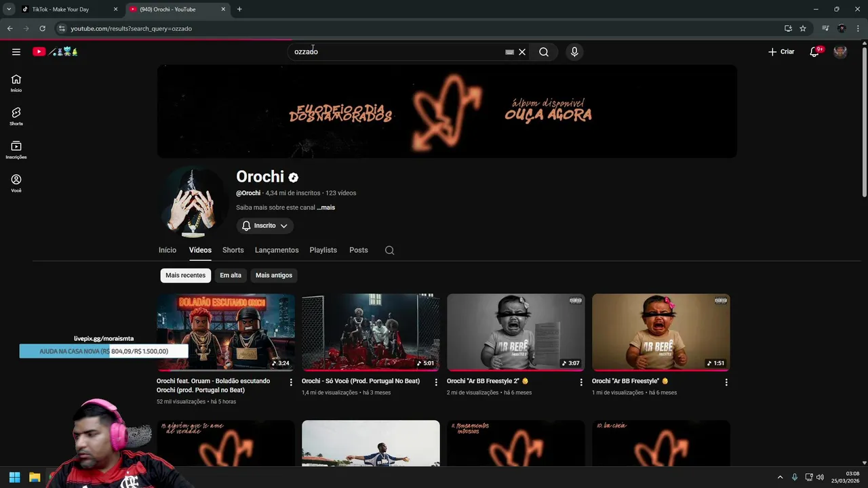Open the tab search dropdown arrow
This screenshot has width=868, height=488.
pyautogui.click(x=9, y=9)
